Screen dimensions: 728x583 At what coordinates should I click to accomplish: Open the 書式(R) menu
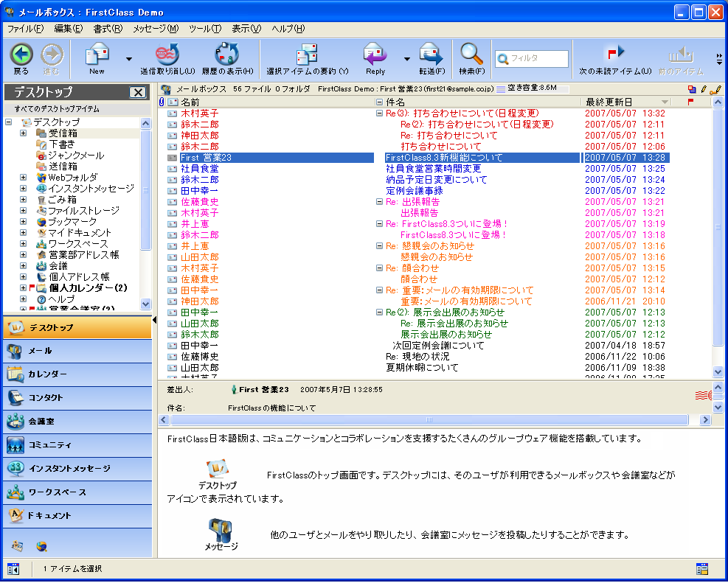tap(108, 29)
